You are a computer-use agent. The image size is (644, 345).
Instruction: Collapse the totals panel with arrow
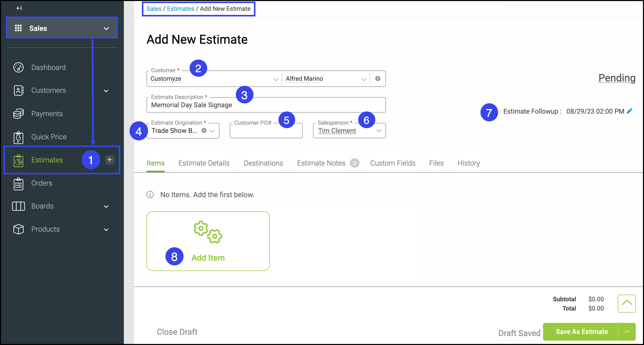click(627, 303)
